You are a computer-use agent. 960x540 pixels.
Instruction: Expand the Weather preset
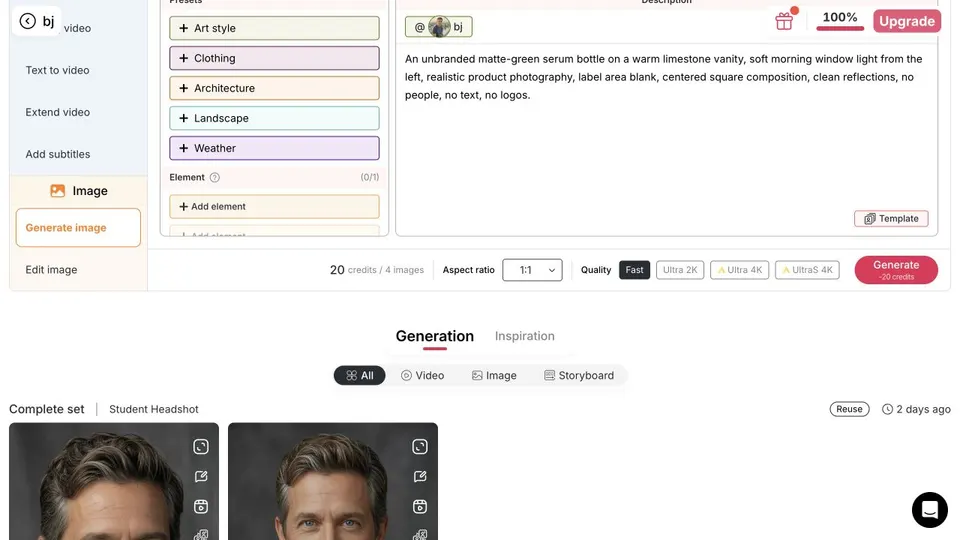tap(274, 148)
